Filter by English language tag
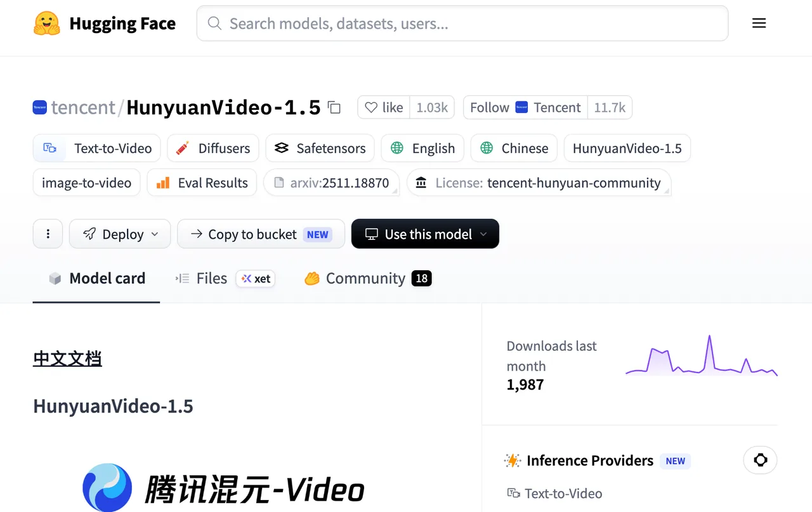Image resolution: width=812 pixels, height=512 pixels. click(422, 148)
